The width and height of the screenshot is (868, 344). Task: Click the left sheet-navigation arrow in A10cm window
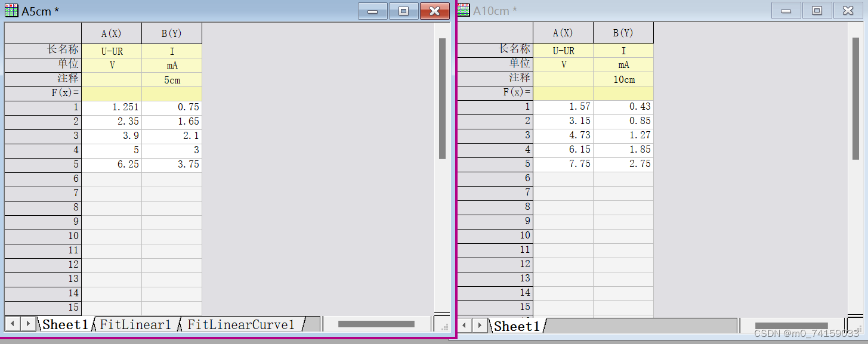click(x=465, y=325)
